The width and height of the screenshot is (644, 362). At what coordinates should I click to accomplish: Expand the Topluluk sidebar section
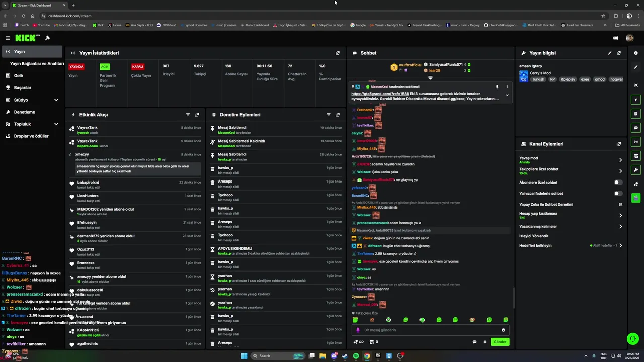(x=56, y=124)
